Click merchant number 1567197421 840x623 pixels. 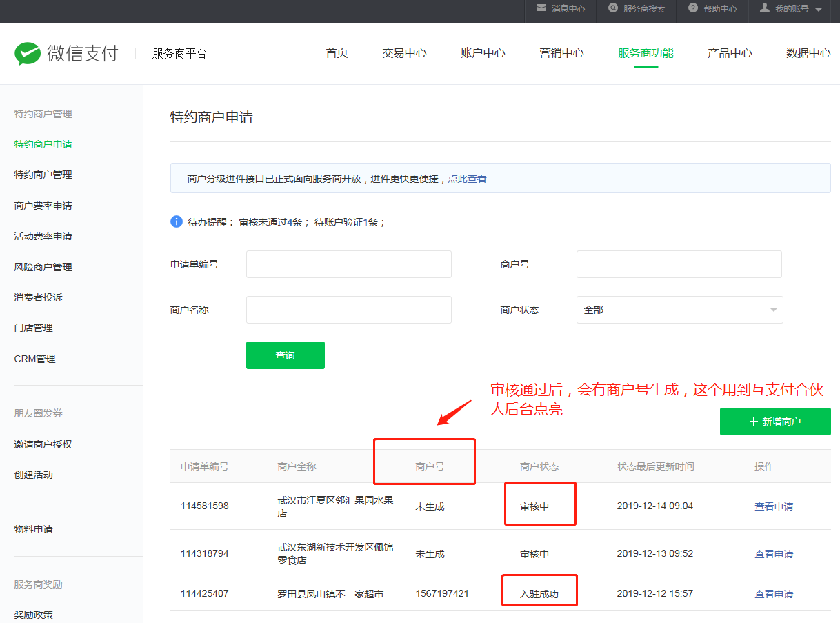(x=442, y=594)
